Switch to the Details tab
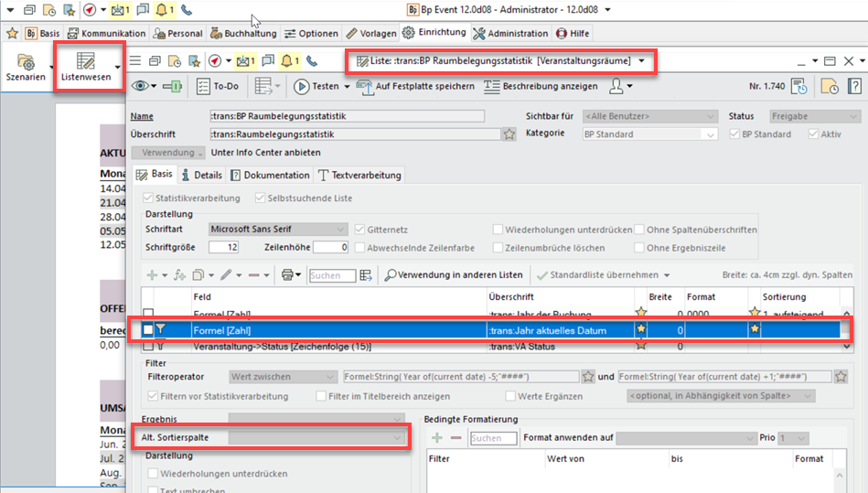868x493 pixels. coord(201,175)
